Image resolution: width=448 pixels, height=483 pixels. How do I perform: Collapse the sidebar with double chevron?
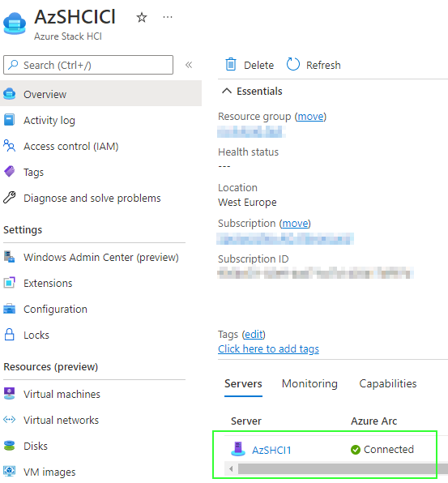coord(189,65)
